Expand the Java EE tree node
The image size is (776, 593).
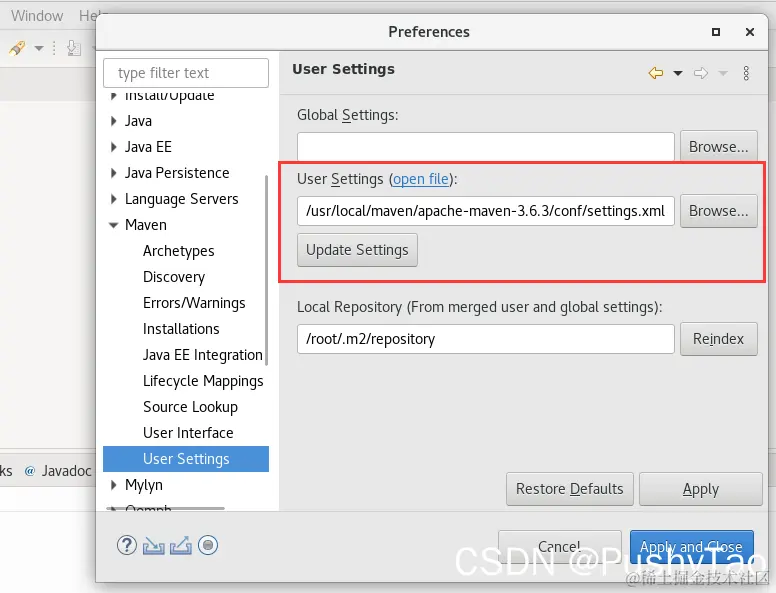pos(114,147)
